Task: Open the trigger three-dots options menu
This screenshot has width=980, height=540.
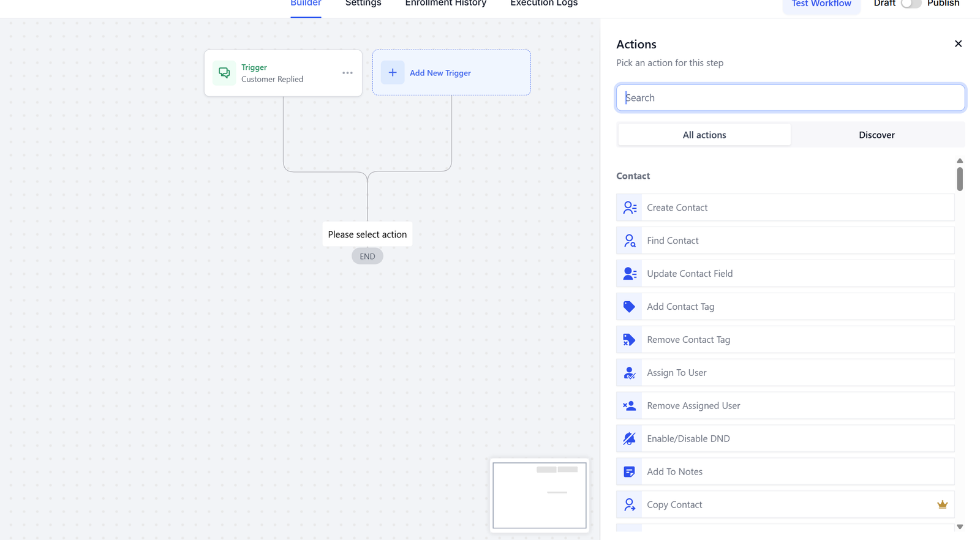Action: [347, 73]
